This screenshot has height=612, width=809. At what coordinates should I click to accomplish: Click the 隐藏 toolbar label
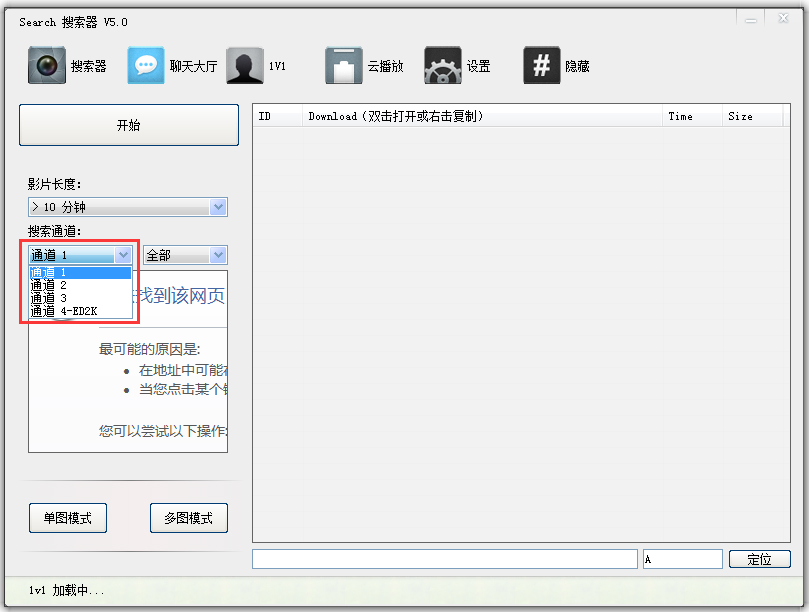577,66
